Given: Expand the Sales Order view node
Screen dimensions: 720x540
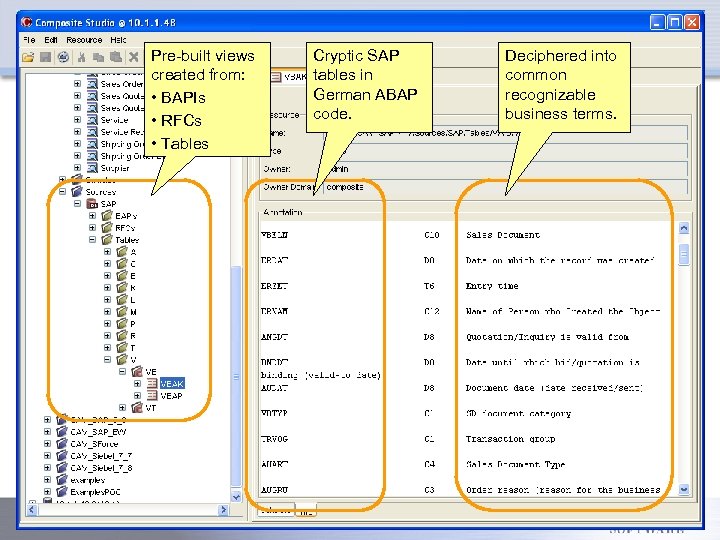Looking at the screenshot, I should [x=77, y=84].
